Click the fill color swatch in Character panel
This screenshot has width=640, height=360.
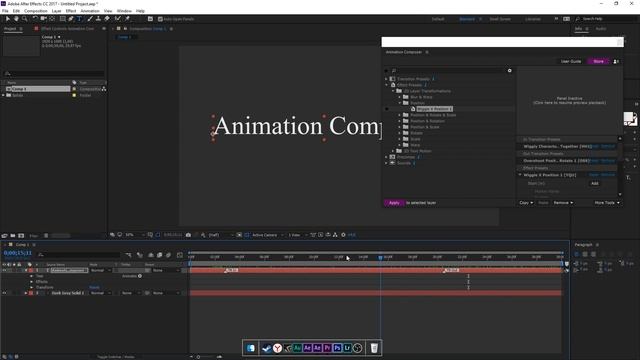coord(628,117)
